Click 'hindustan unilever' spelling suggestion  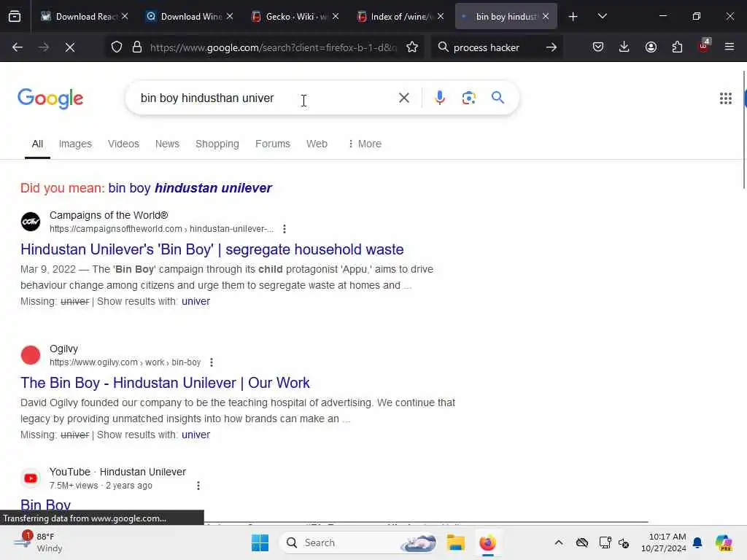190,188
